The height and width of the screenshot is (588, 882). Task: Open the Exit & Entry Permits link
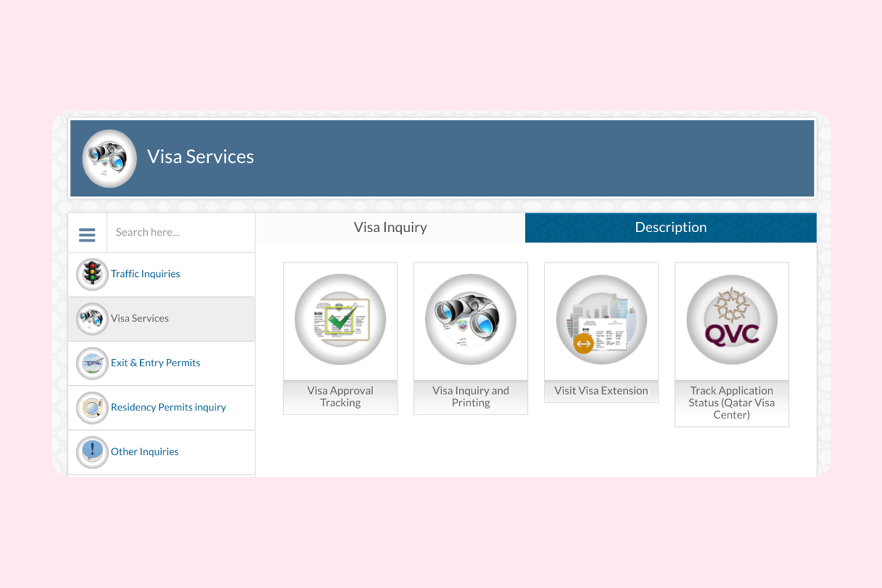(156, 363)
